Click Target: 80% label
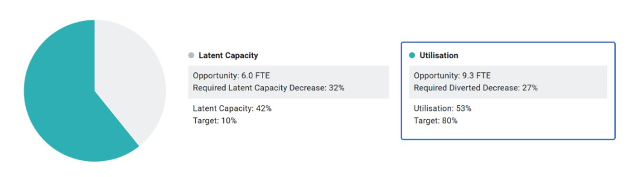This screenshot has height=177, width=644. tap(436, 121)
